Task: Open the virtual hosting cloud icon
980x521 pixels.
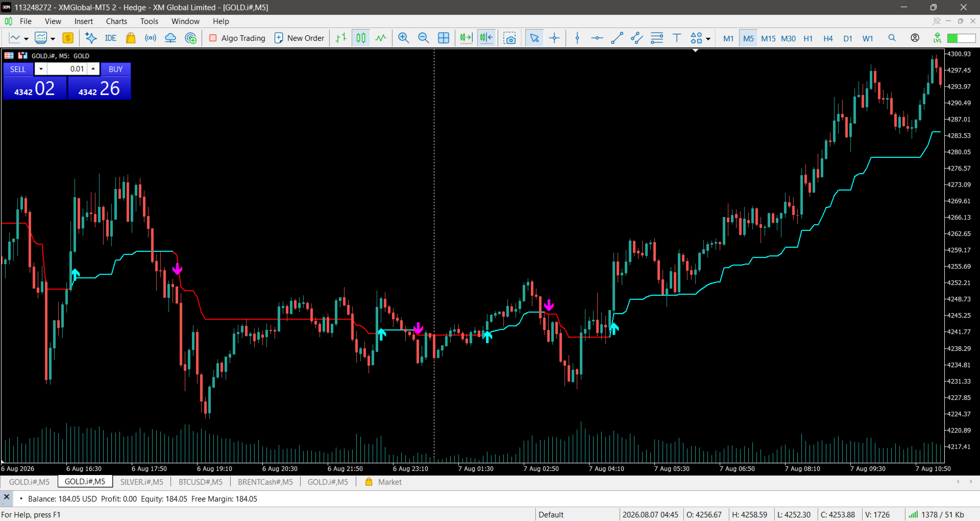Action: (x=170, y=38)
